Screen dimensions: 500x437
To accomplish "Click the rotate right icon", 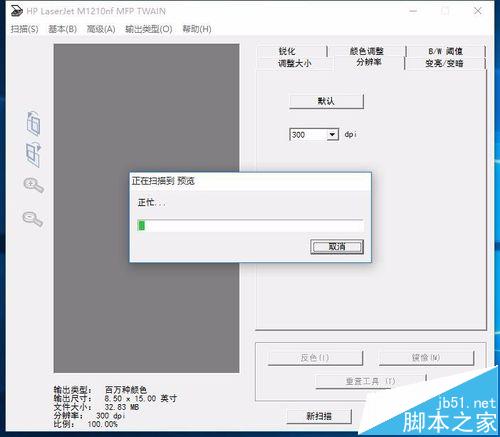I will tap(33, 155).
